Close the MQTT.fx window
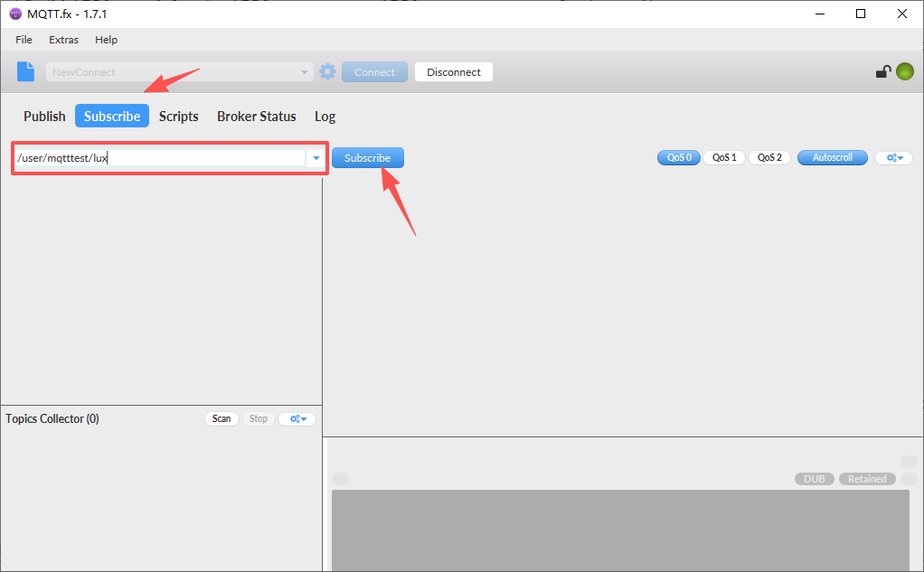924x572 pixels. click(902, 14)
